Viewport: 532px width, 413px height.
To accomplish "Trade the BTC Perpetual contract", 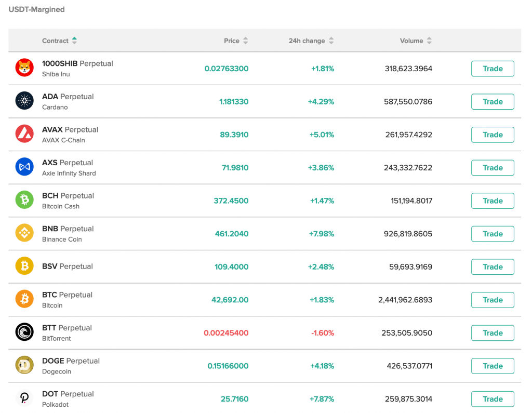I will (x=493, y=300).
